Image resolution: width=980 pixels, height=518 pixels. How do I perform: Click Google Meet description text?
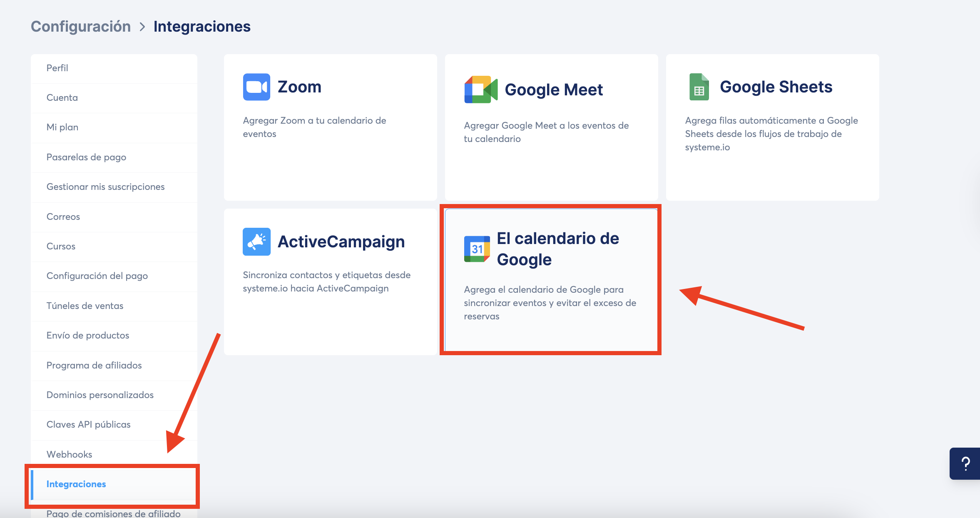pyautogui.click(x=546, y=132)
